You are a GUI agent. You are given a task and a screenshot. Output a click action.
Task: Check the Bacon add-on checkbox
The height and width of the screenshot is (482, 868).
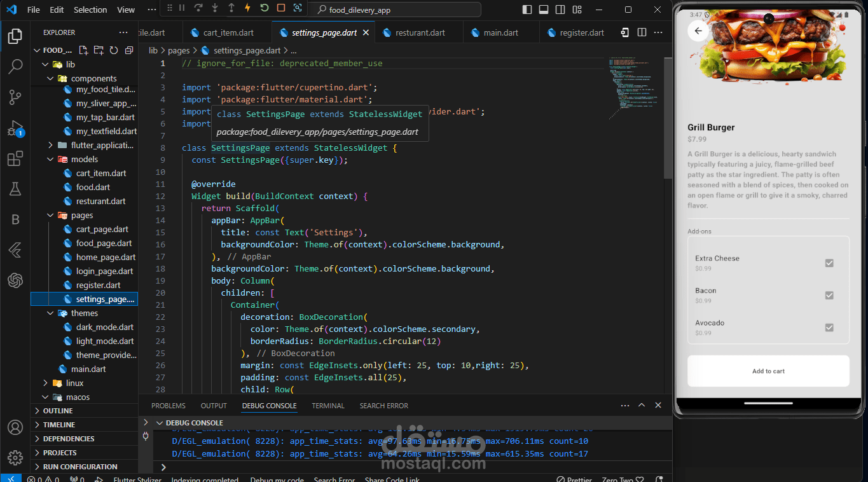[x=829, y=295]
